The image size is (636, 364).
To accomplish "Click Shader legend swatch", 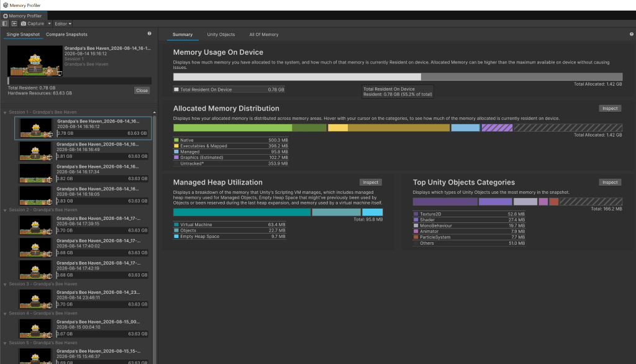I will pyautogui.click(x=416, y=219).
